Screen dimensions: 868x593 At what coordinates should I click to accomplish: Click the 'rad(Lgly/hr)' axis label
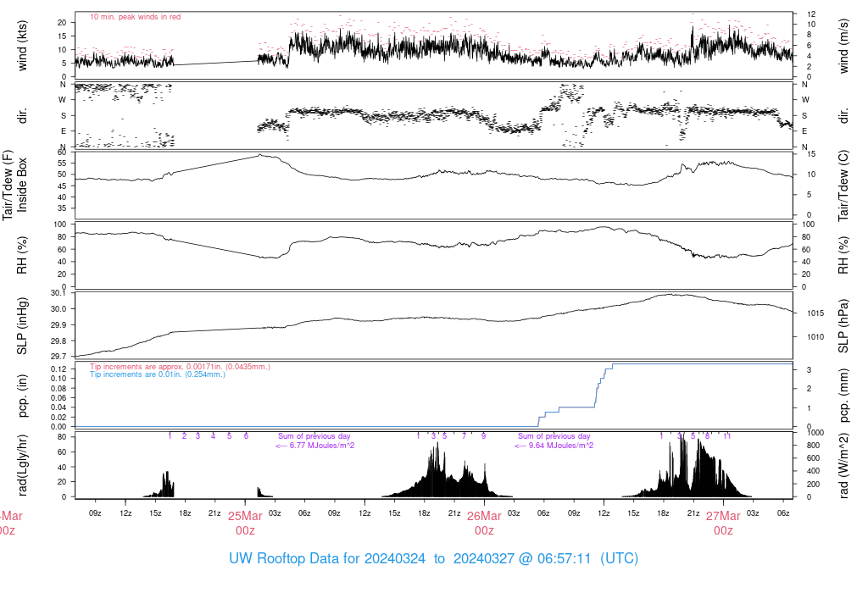22,465
